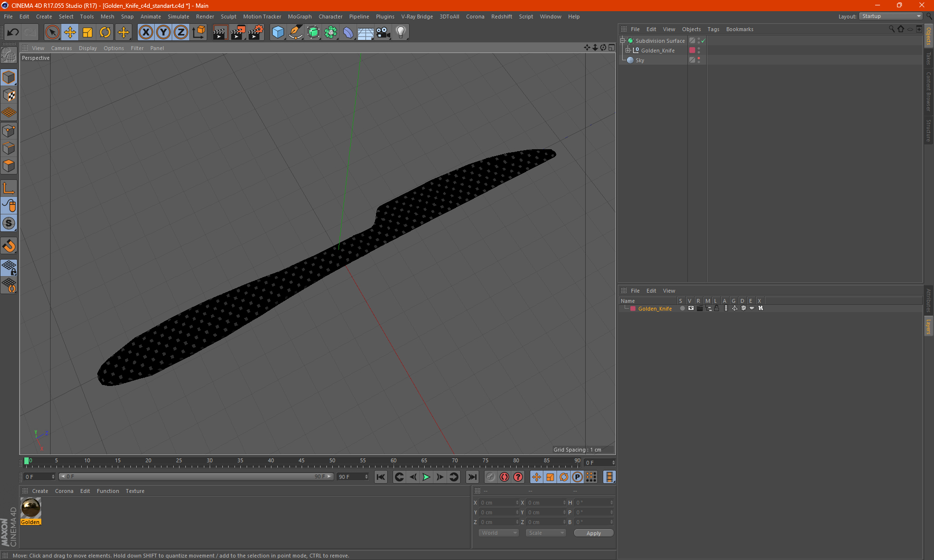Click the Edge selection mode icon
The image size is (934, 560).
click(10, 148)
